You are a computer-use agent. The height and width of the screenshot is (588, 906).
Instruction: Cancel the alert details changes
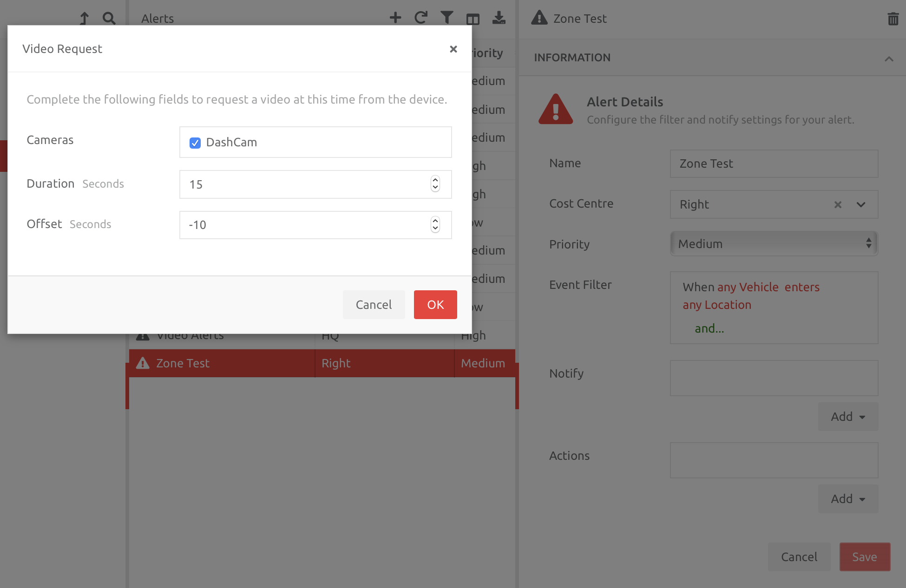point(799,557)
